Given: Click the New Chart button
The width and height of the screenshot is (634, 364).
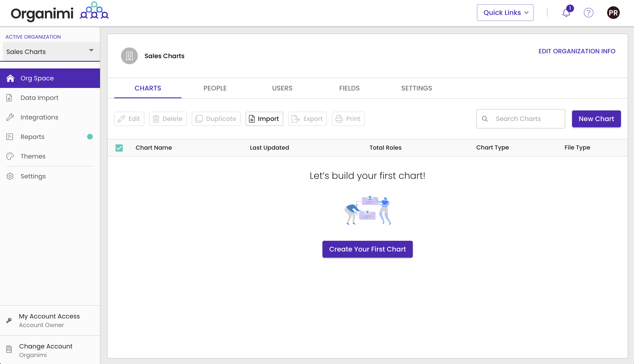Looking at the screenshot, I should point(596,119).
